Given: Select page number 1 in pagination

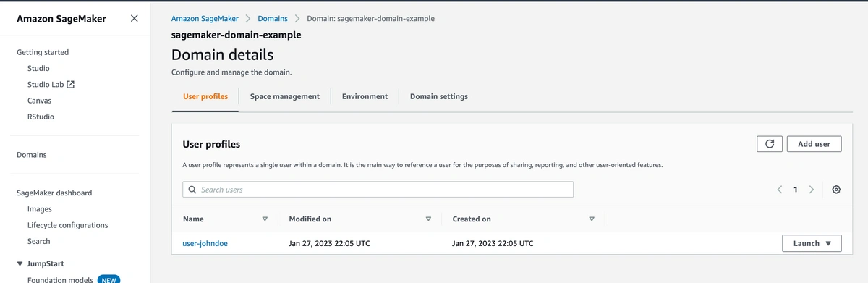Looking at the screenshot, I should pyautogui.click(x=796, y=190).
